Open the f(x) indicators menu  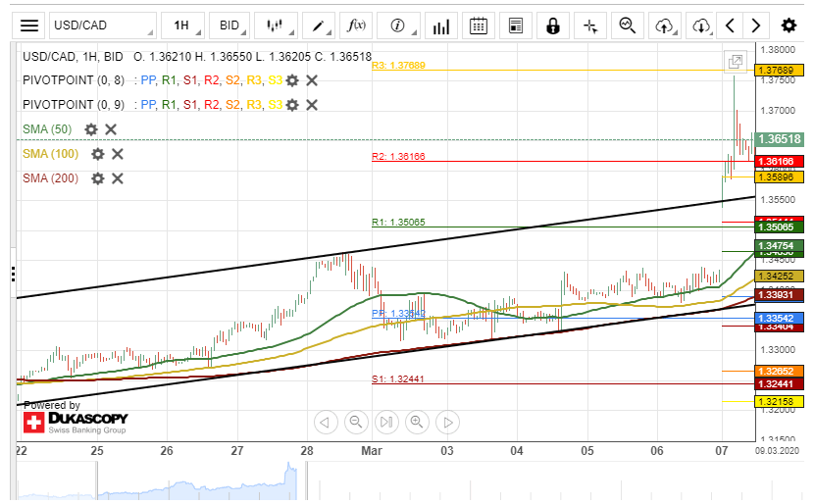point(357,25)
